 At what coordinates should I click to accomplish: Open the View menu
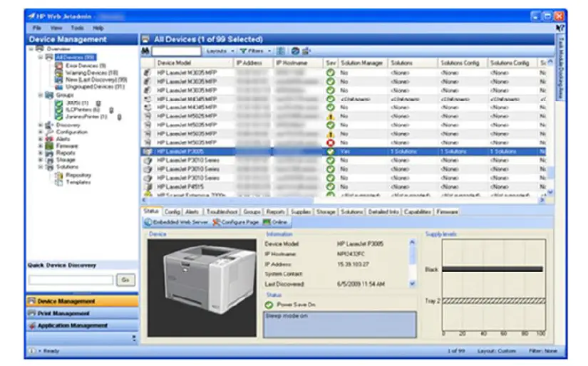56,28
